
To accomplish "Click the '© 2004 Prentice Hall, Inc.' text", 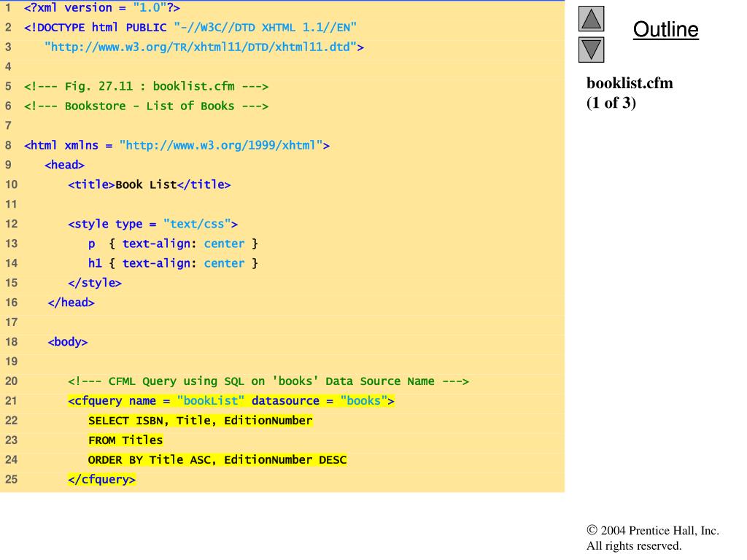I will (x=653, y=531).
